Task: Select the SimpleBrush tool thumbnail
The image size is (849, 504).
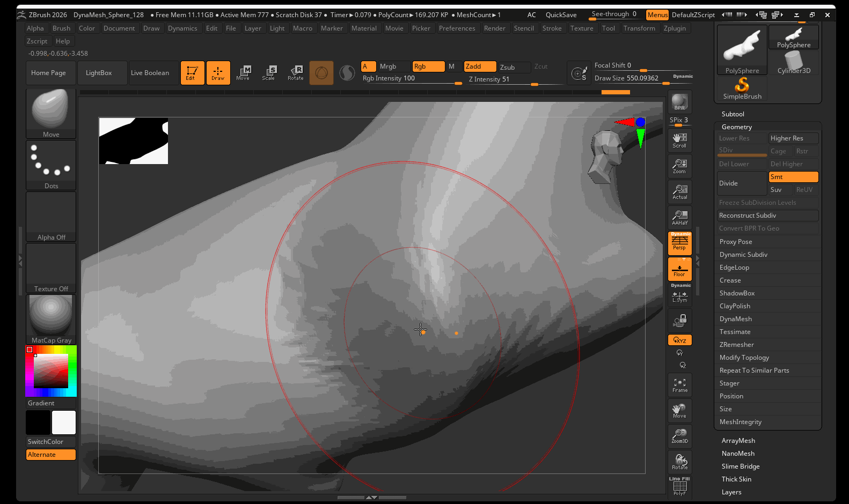Action: 742,88
